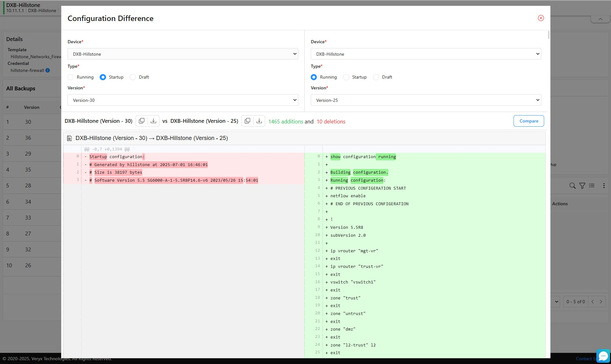Close the Configuration Difference dialog
This screenshot has height=364, width=611.
click(x=541, y=18)
